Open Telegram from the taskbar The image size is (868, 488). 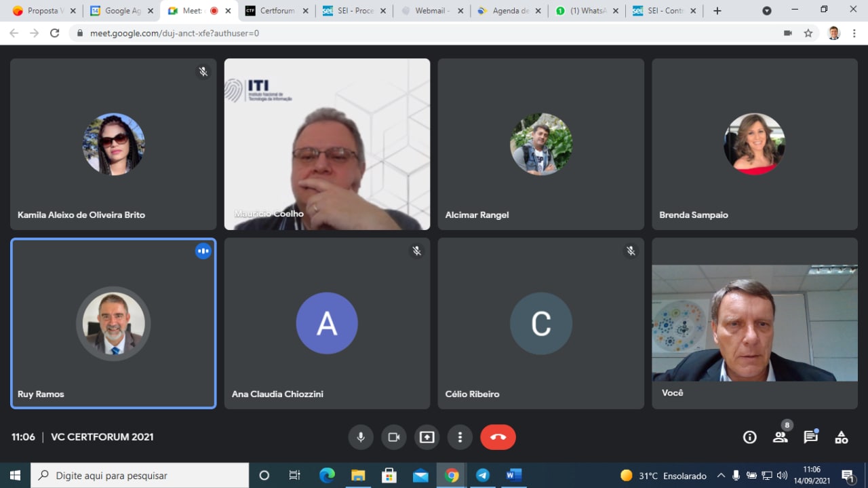[482, 475]
